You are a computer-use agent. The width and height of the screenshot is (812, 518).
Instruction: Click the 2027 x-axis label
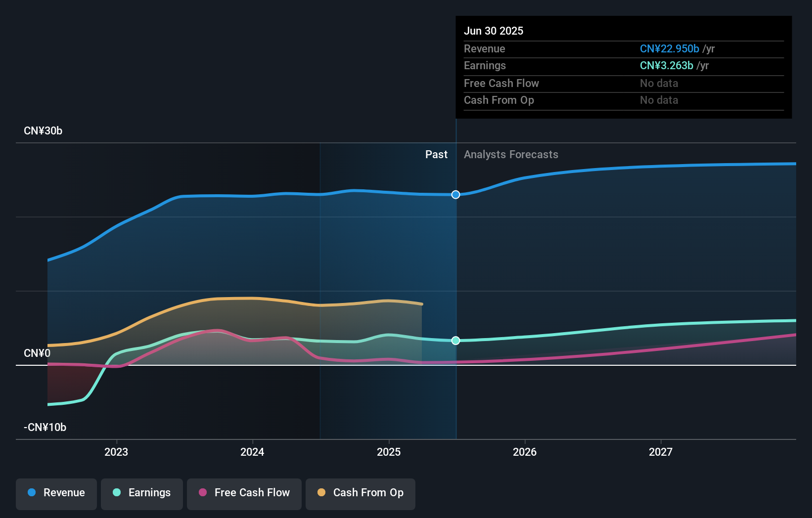(661, 452)
